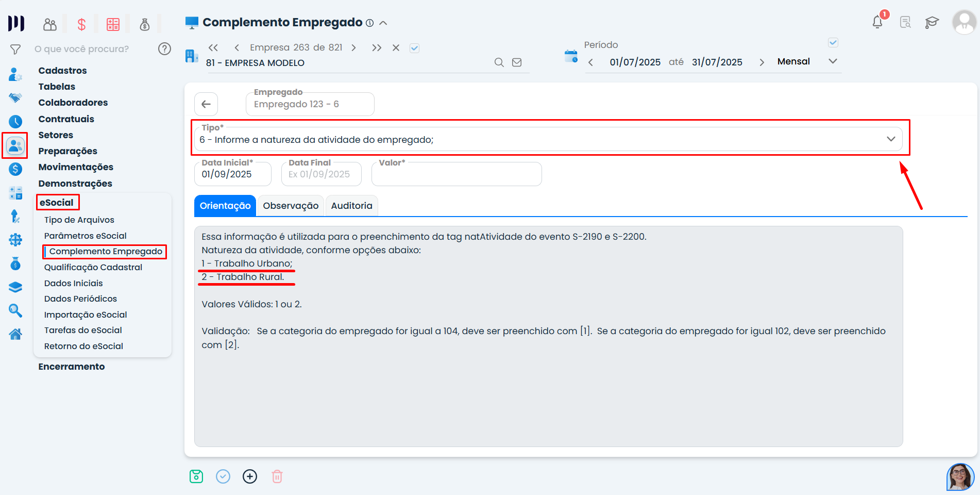
Task: Click the application logo in the top-left
Action: coord(16,23)
